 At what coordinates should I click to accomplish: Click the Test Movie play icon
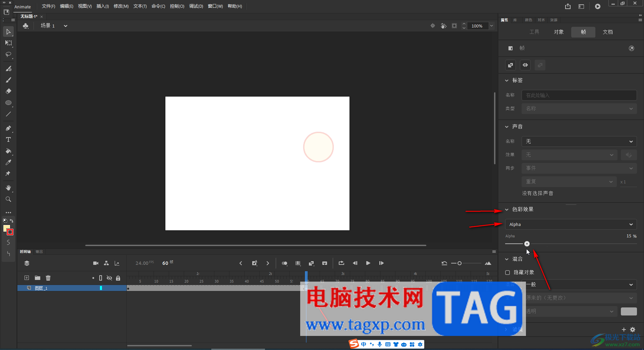[x=598, y=6]
